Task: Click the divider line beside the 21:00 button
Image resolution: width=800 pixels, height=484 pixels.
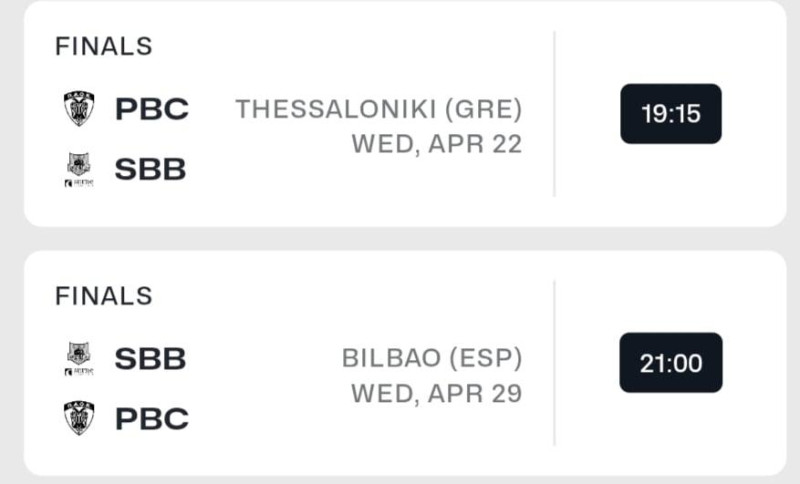Action: tap(554, 362)
